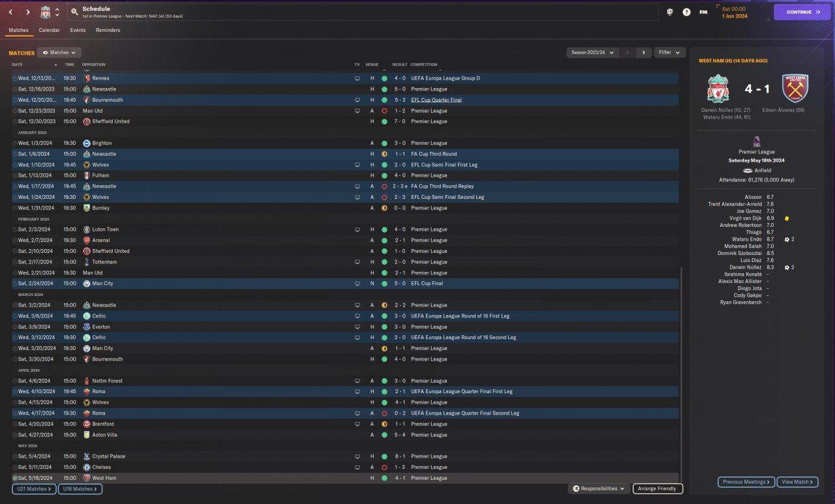Click the Arsenal club badge
Viewport: 835px width, 504px height.
click(87, 240)
